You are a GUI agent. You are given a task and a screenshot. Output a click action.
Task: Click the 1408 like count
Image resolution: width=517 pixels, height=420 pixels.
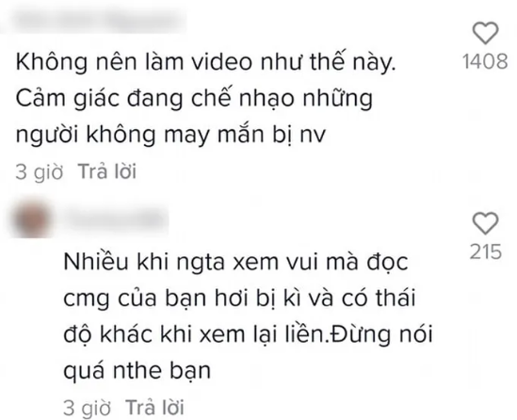click(485, 61)
